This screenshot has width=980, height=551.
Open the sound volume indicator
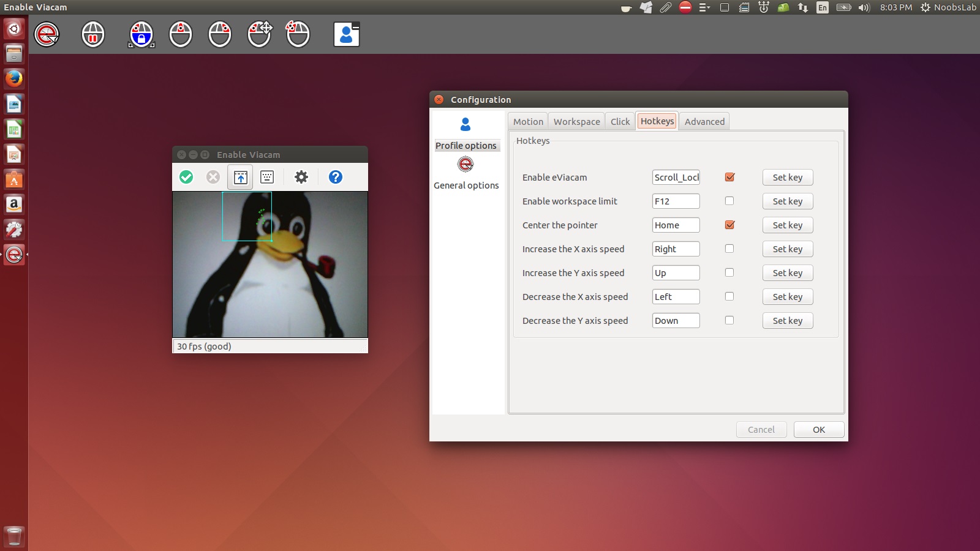click(864, 7)
